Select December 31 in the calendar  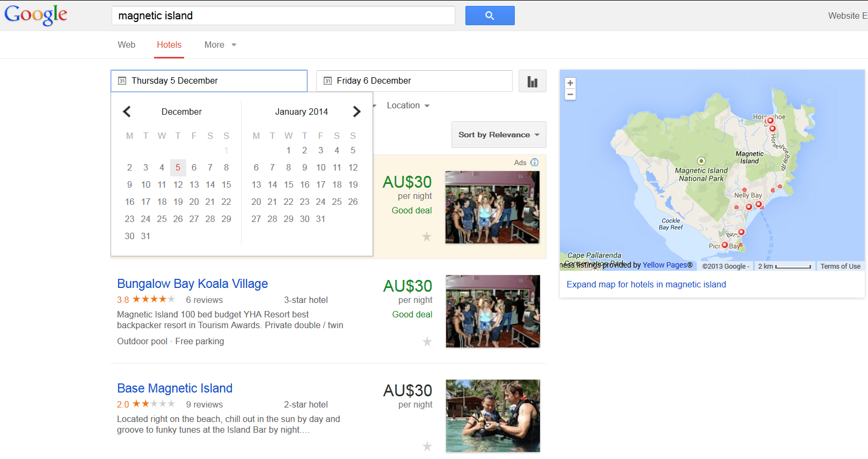coord(145,236)
